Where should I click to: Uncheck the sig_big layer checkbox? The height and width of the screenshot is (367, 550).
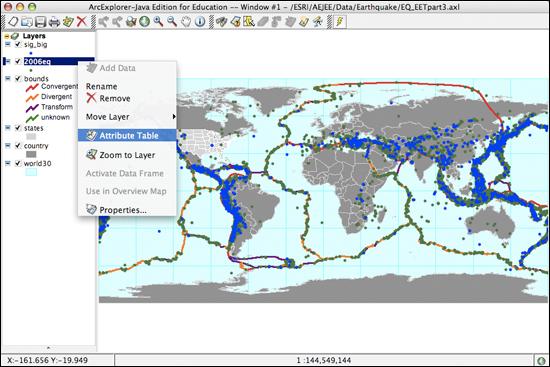[x=18, y=45]
